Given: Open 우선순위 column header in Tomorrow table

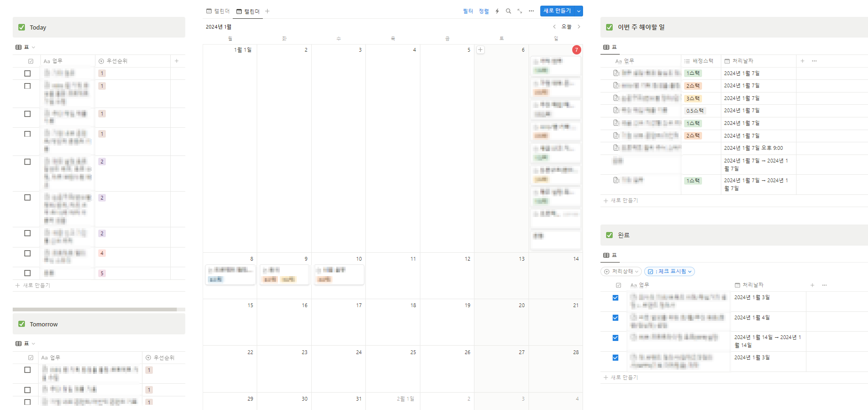Looking at the screenshot, I should point(160,358).
